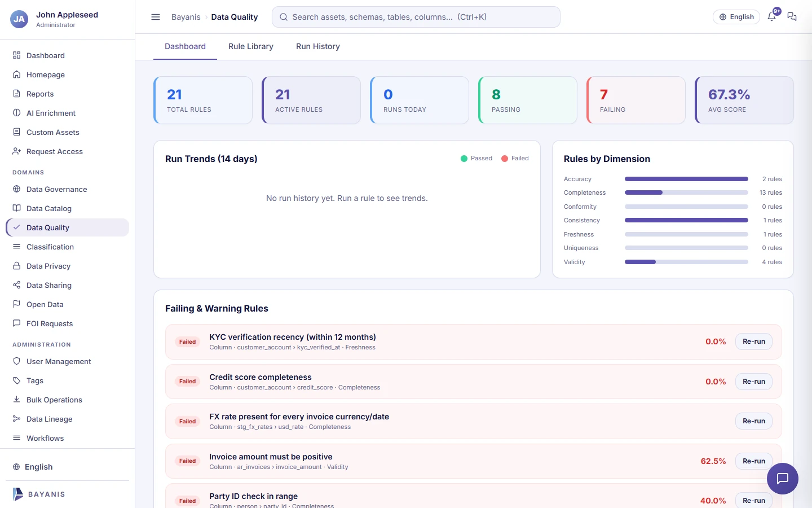Toggle sidebar with the hamburger menu icon

(x=156, y=17)
